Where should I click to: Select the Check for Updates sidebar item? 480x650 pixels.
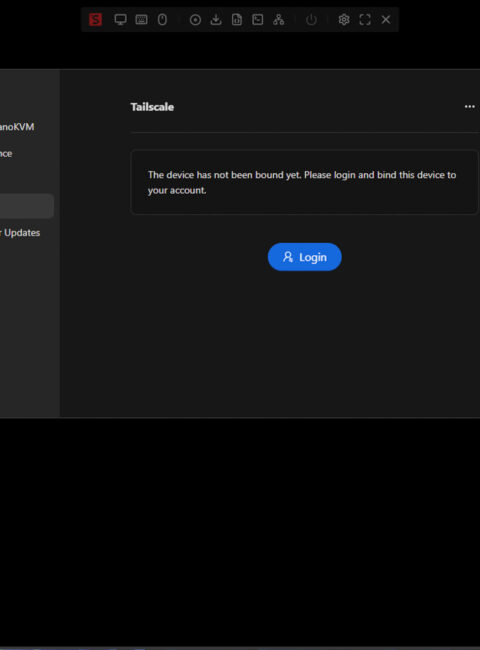tap(20, 233)
